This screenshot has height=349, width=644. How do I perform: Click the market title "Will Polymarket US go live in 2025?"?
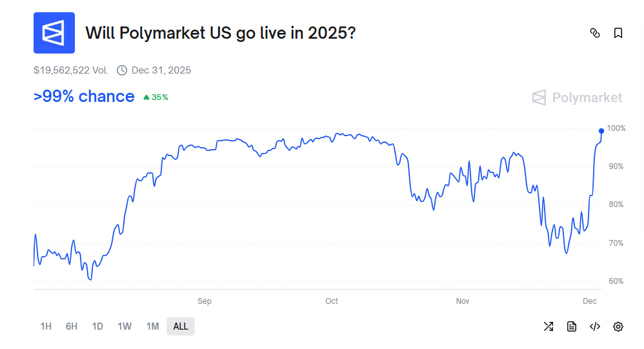[221, 32]
